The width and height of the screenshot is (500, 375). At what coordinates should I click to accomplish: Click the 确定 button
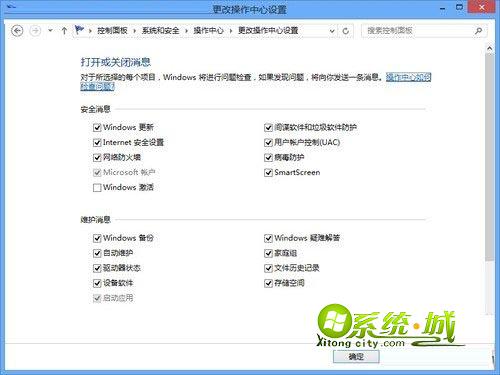pyautogui.click(x=356, y=357)
